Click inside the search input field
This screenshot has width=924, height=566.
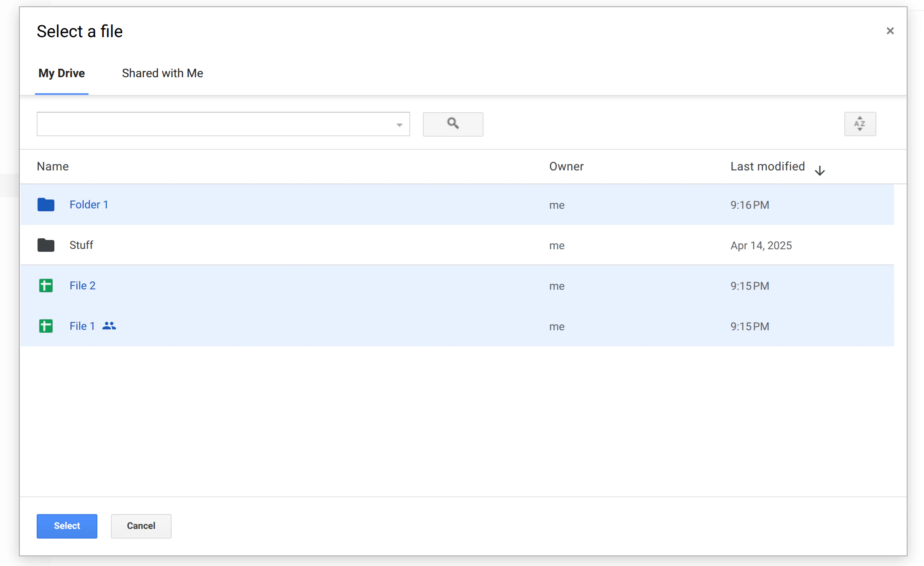click(x=211, y=124)
